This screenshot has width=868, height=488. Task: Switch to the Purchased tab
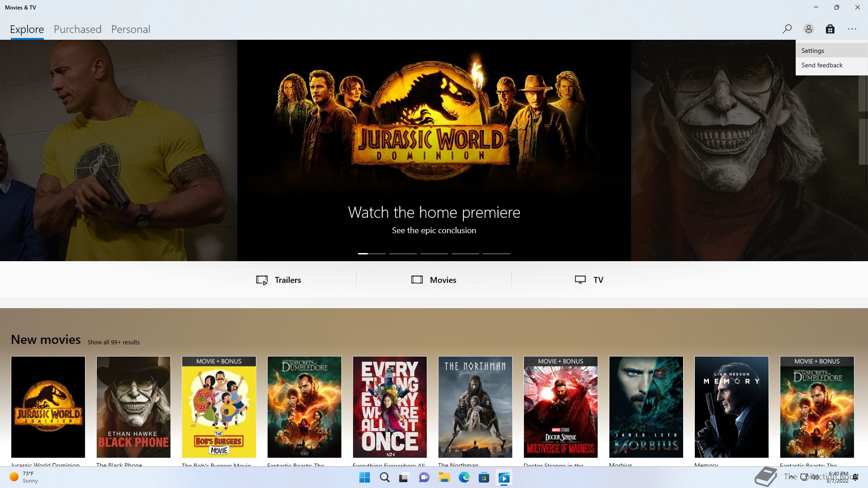coord(77,29)
